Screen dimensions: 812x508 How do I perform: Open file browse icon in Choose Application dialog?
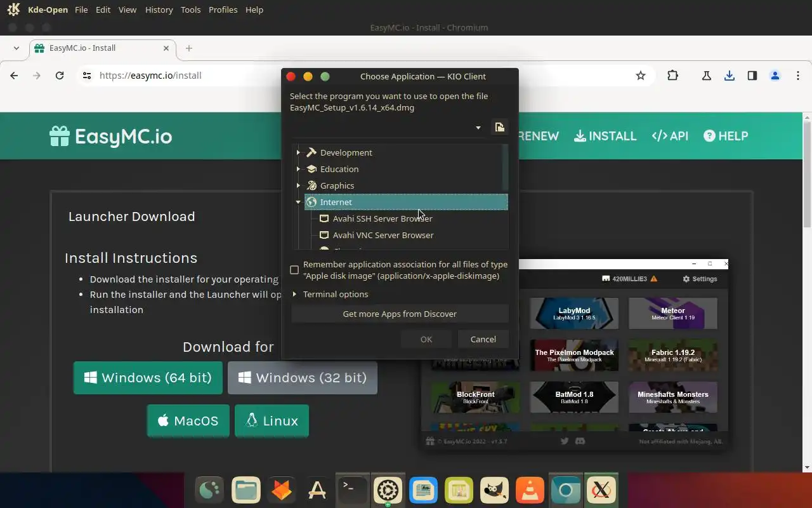[500, 127]
